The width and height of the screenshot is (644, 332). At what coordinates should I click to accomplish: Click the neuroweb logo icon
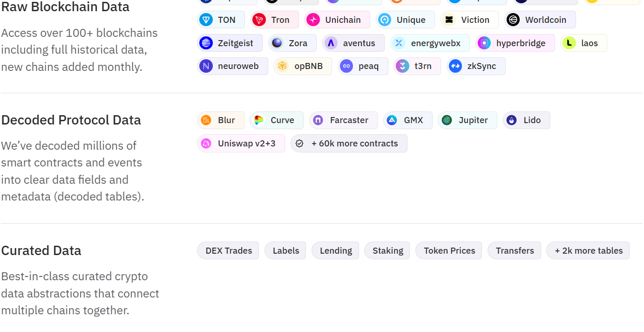click(x=206, y=66)
